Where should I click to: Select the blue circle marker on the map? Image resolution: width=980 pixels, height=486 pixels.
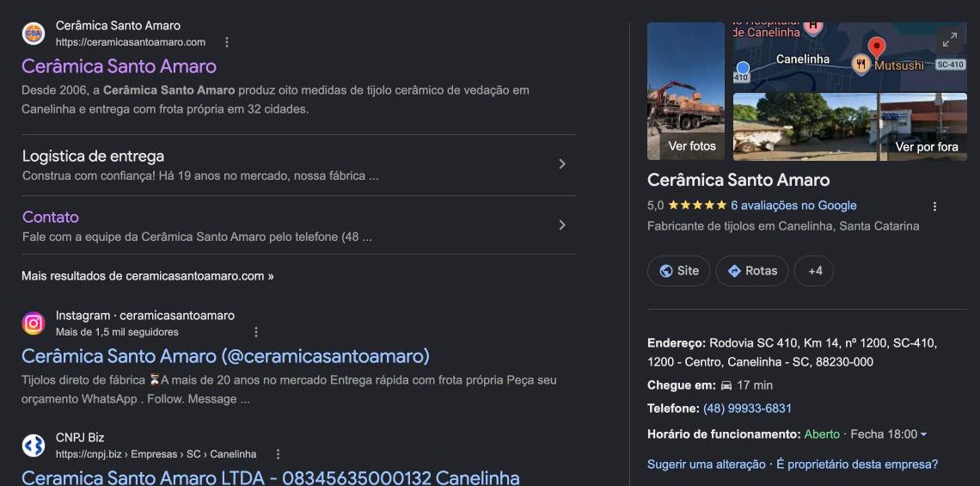coord(743,68)
